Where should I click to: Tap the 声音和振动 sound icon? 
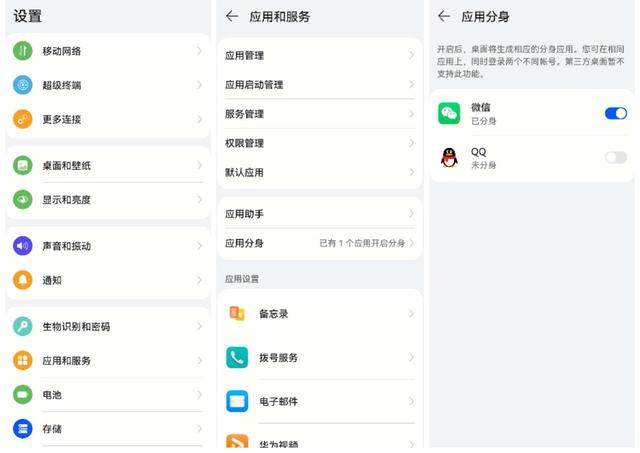[23, 246]
